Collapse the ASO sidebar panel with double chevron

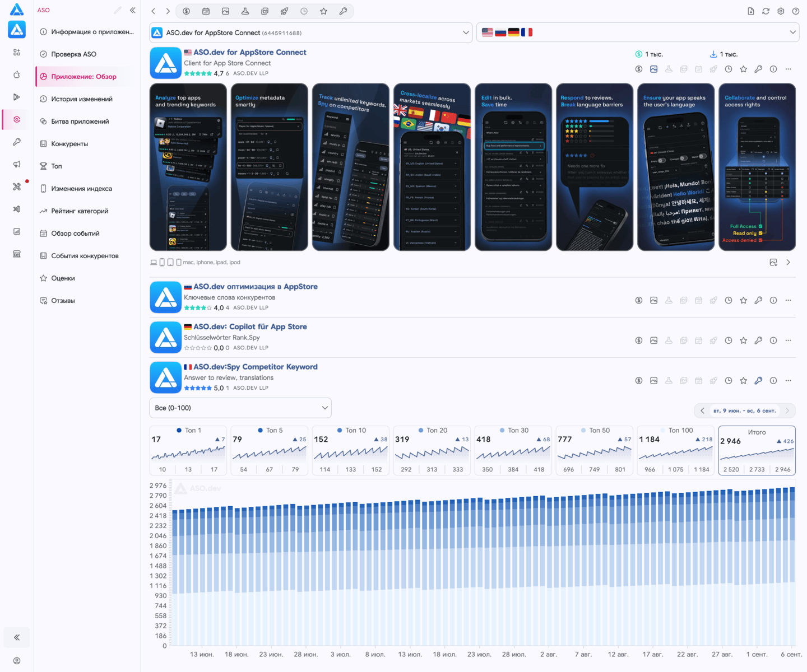133,10
